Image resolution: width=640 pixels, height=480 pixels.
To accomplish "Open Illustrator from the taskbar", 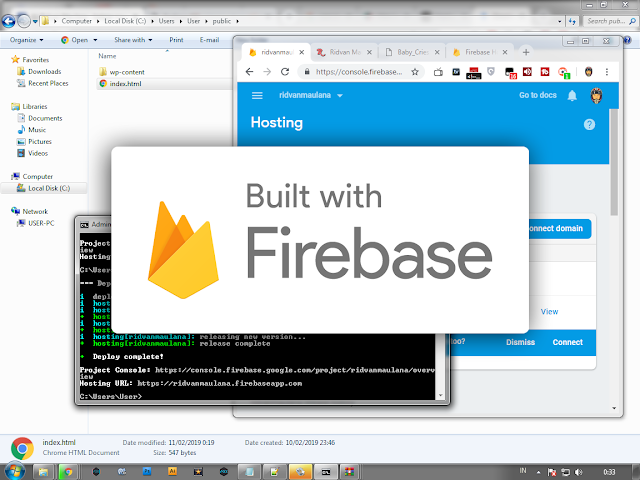I will [172, 471].
